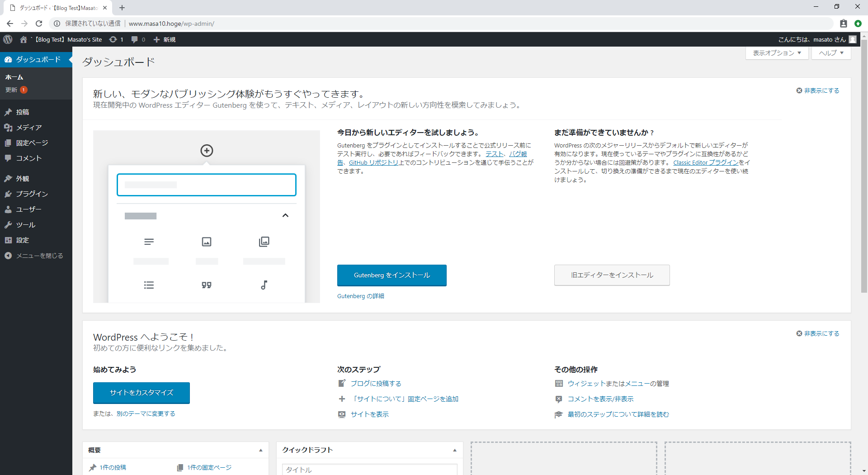Click 旧エディターをインストール button
This screenshot has width=868, height=475.
point(612,275)
